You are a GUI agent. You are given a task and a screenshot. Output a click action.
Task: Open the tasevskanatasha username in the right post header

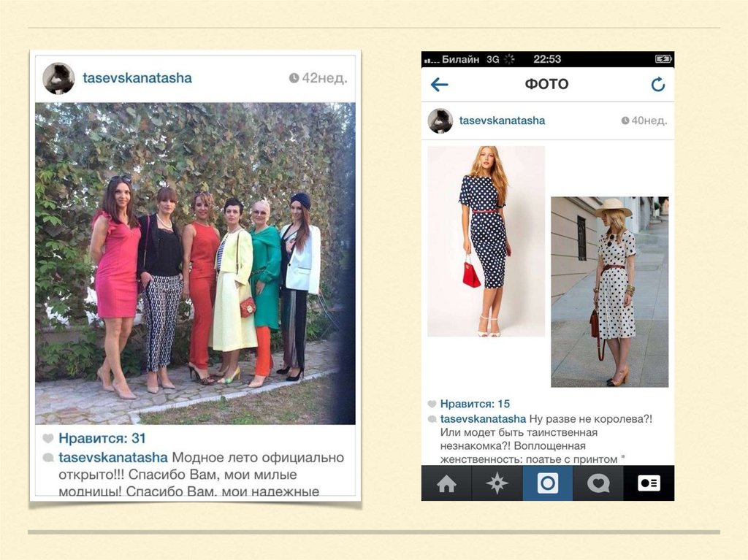(502, 120)
